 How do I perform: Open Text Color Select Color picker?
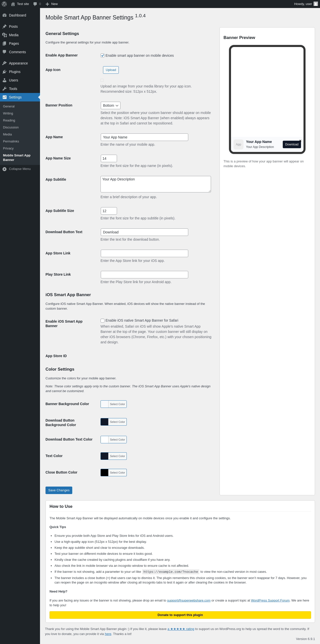point(117,456)
